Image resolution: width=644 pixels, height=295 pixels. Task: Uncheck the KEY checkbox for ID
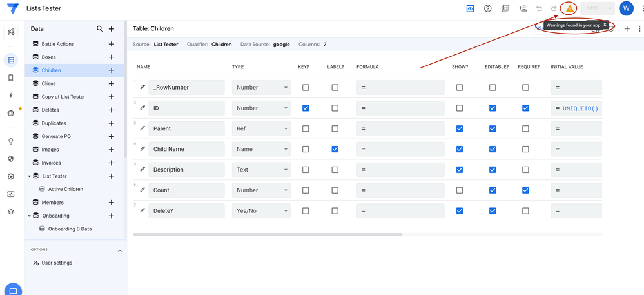tap(306, 108)
